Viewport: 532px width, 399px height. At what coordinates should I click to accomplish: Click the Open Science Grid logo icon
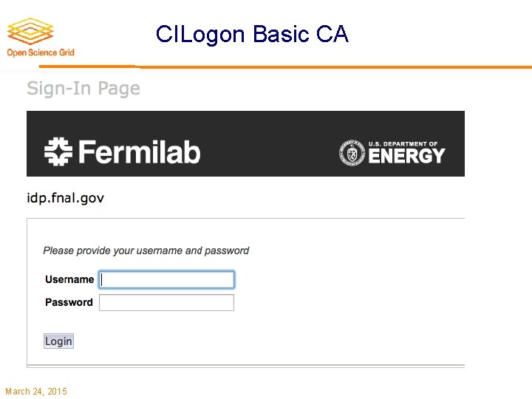[x=32, y=30]
